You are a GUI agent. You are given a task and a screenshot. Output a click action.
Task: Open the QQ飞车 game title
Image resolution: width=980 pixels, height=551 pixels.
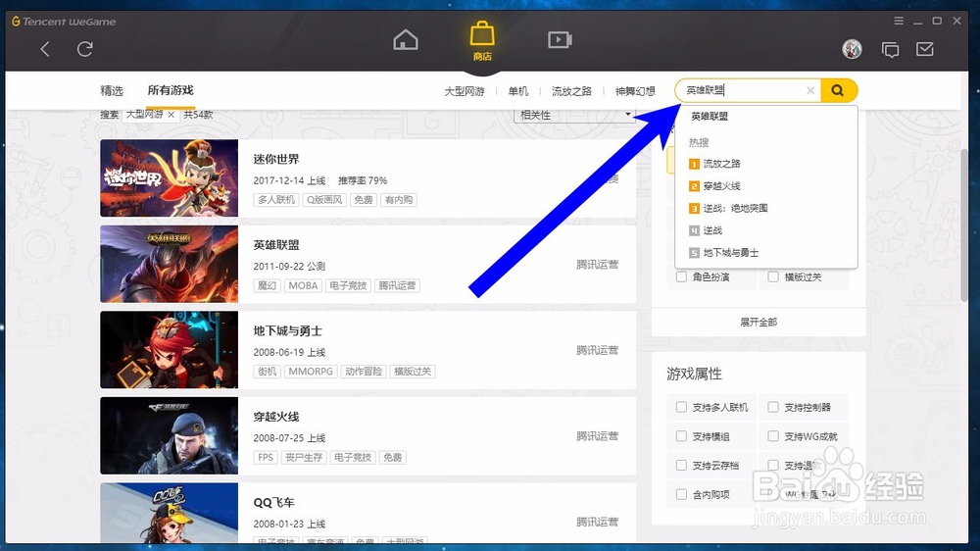[x=273, y=502]
